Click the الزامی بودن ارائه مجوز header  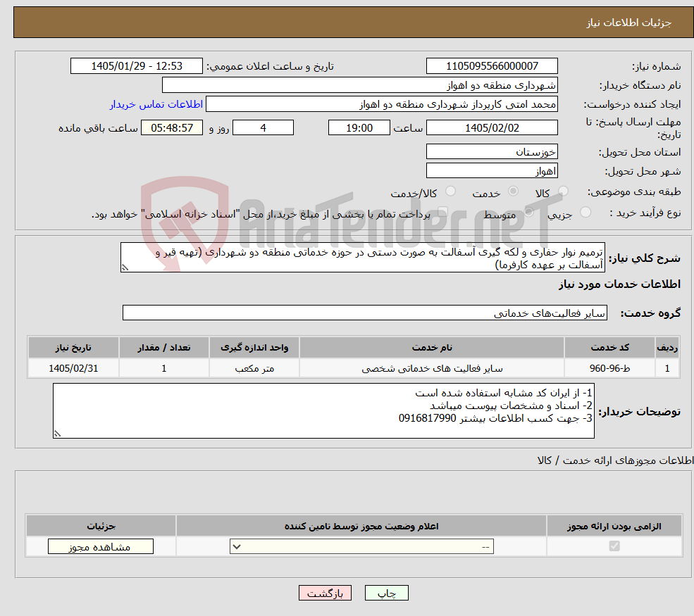pyautogui.click(x=614, y=526)
